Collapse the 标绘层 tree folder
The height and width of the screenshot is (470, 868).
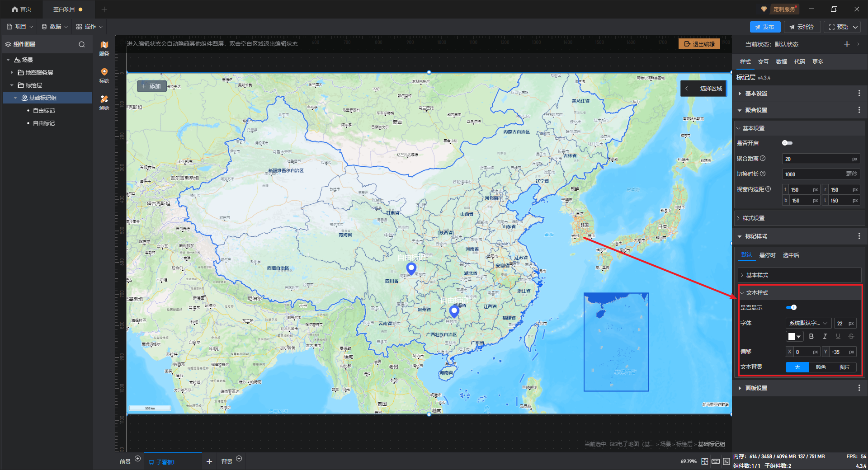[x=12, y=85]
